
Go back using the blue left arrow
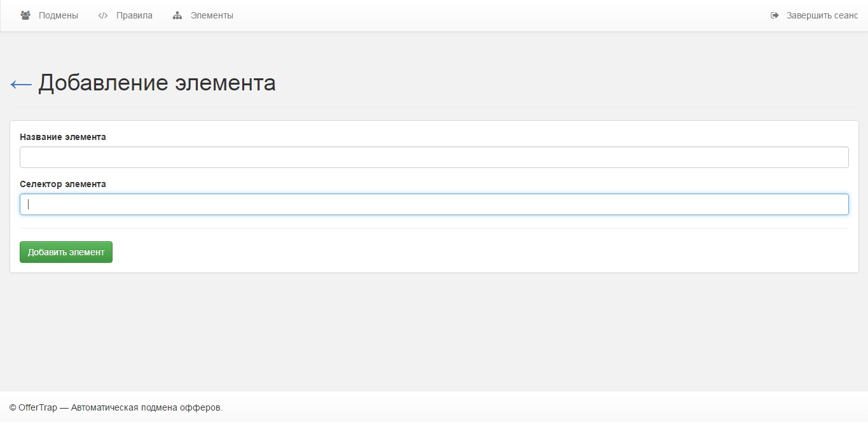21,84
